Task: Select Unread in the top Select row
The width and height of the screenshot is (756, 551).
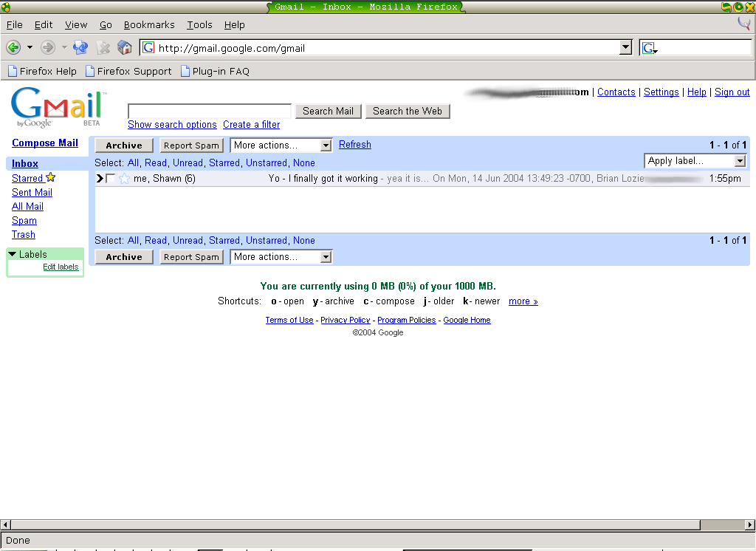Action: (x=188, y=162)
